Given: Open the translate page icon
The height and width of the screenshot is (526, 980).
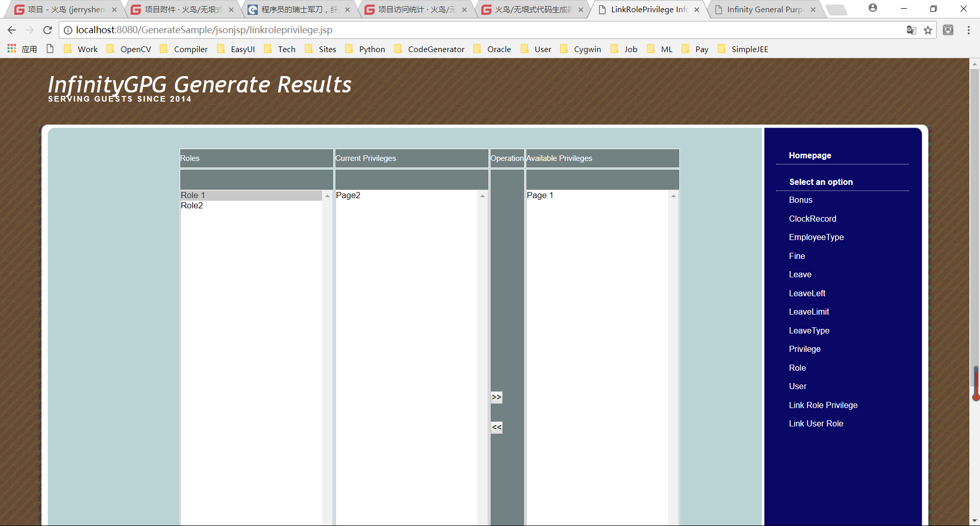Looking at the screenshot, I should click(911, 30).
